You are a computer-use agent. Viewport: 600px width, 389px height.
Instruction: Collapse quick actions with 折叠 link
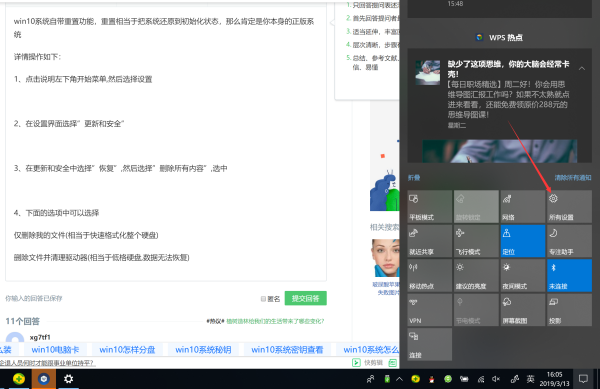coord(414,178)
